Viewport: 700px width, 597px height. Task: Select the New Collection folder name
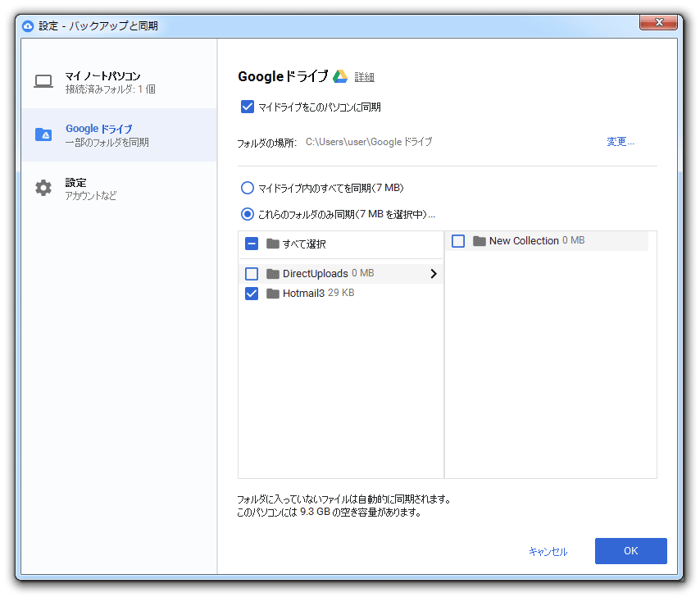click(524, 241)
